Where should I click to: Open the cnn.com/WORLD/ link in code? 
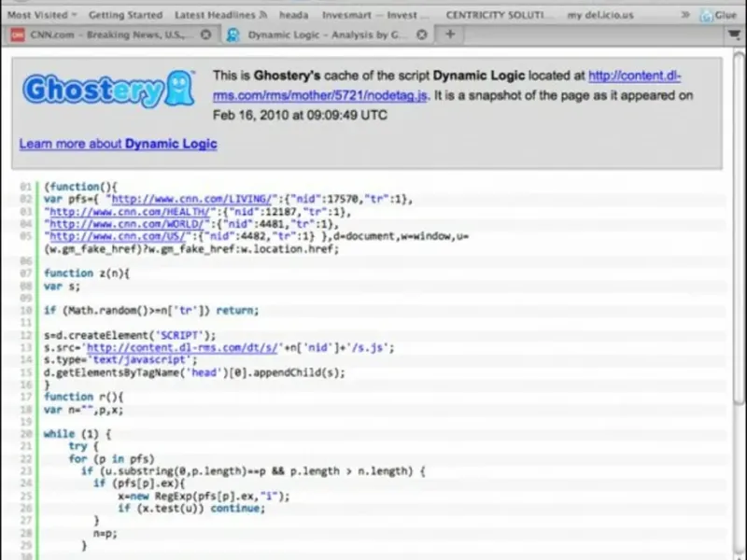coord(126,224)
